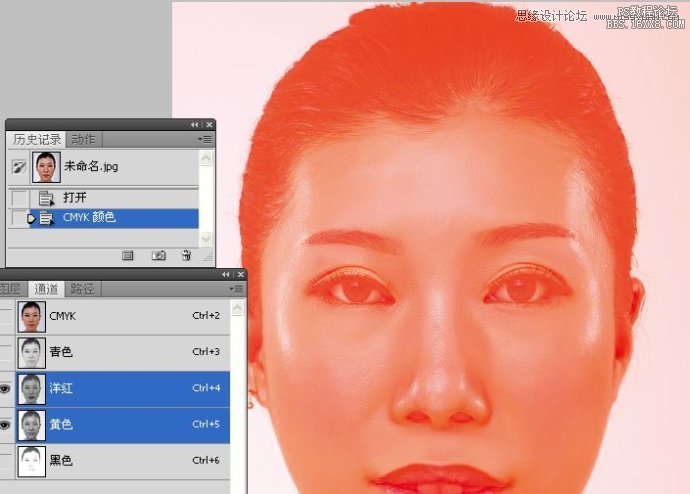Hide the 黄色 channel using eye icon
The width and height of the screenshot is (690, 494).
tap(6, 424)
